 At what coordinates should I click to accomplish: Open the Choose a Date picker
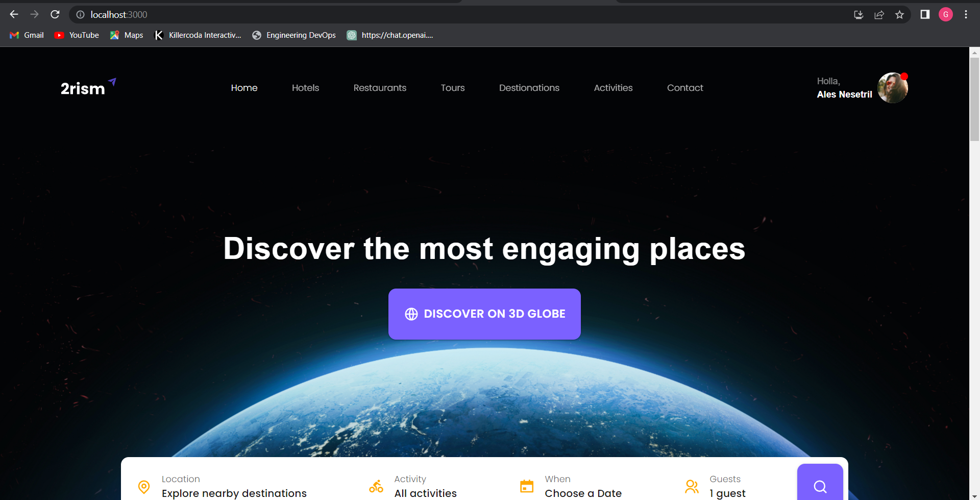583,493
